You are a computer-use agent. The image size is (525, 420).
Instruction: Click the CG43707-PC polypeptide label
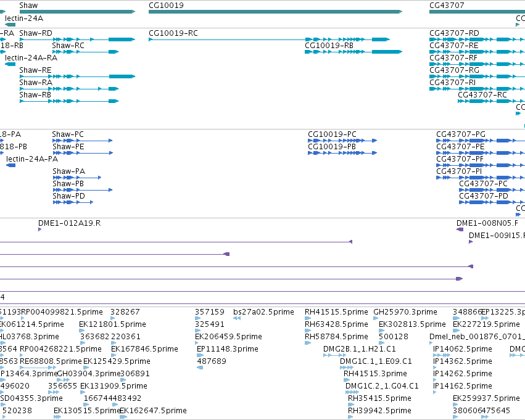[483, 184]
